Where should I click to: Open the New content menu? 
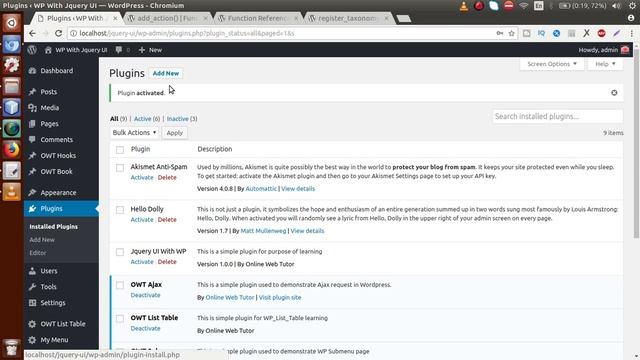150,50
